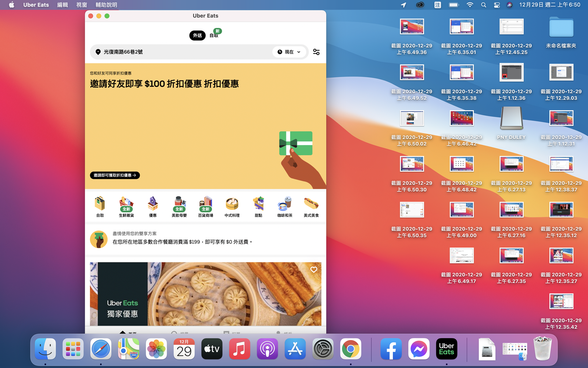The image size is (588, 368).
Task: Open the 咖啡和茶 category icon
Action: pyautogui.click(x=284, y=206)
